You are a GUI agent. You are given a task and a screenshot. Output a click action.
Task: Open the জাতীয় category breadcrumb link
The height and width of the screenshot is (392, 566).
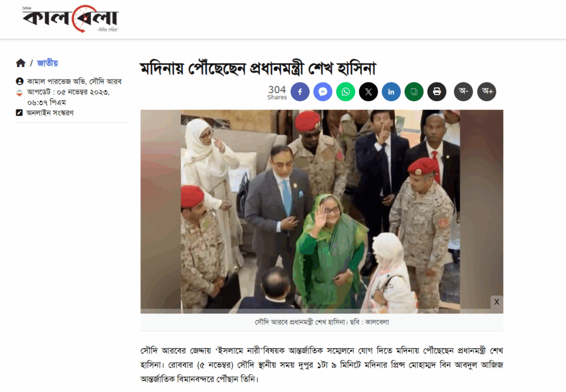pos(48,63)
